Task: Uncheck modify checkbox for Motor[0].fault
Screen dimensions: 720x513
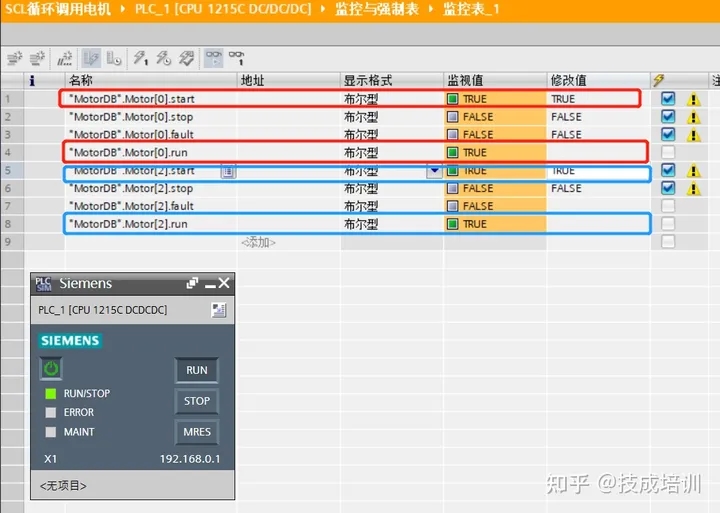Action: pos(668,134)
